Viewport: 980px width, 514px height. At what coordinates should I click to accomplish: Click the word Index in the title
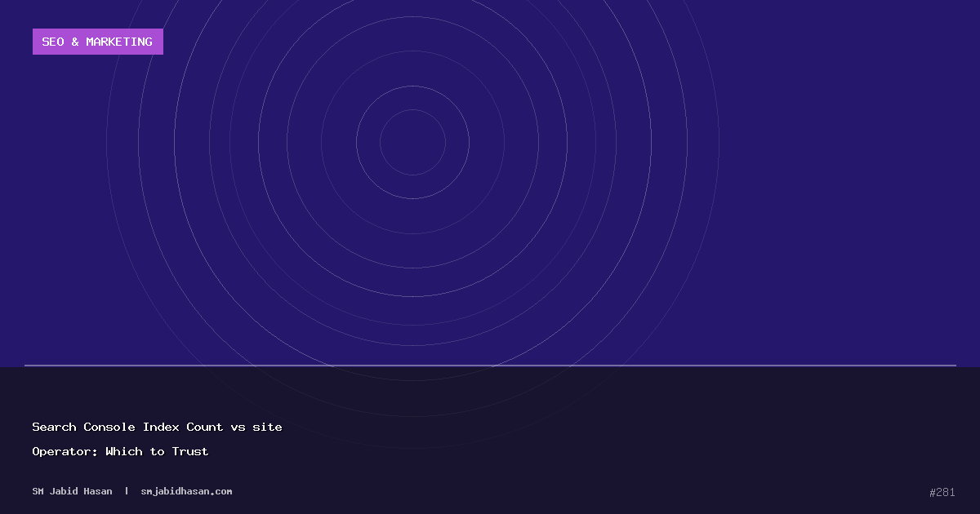[x=161, y=427]
